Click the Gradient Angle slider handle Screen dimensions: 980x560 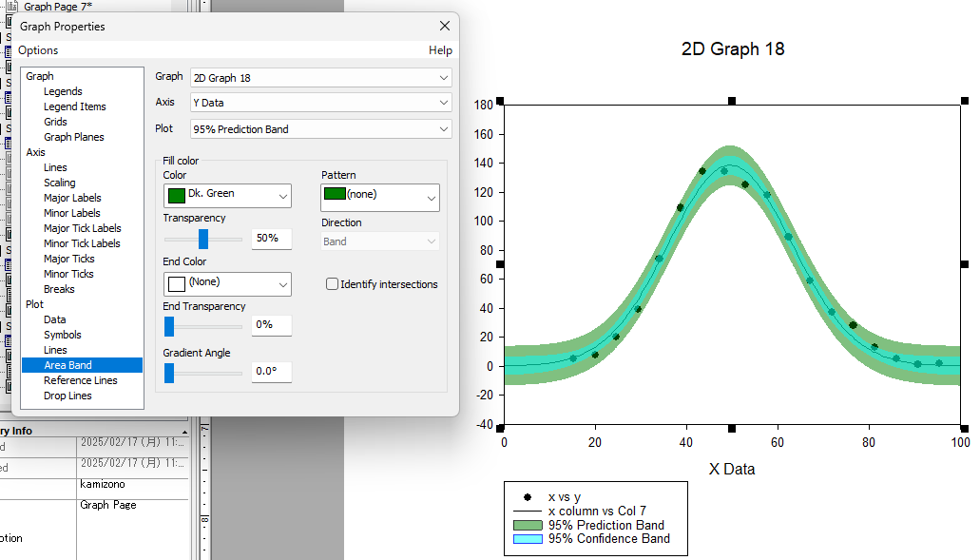pos(169,373)
